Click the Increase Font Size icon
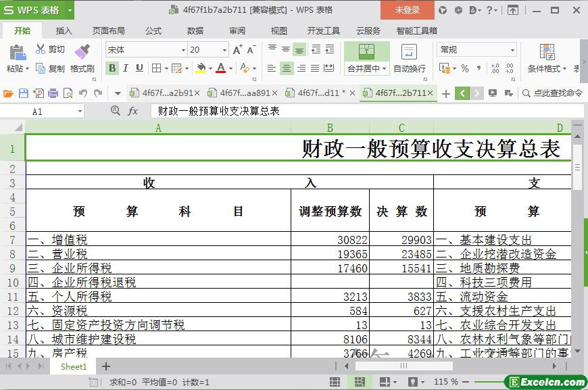Screen dimensions: 588x390 pyautogui.click(x=237, y=50)
